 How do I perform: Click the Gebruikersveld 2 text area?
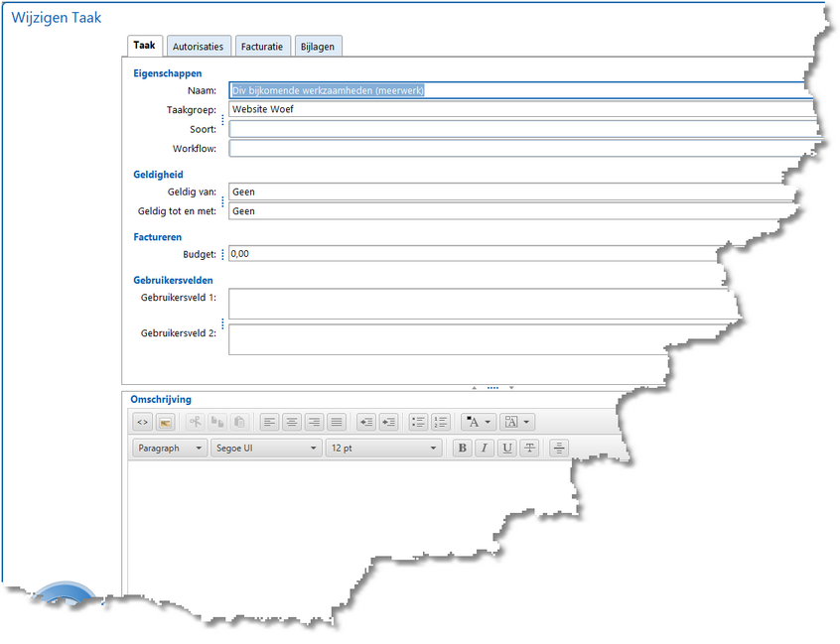pos(449,339)
